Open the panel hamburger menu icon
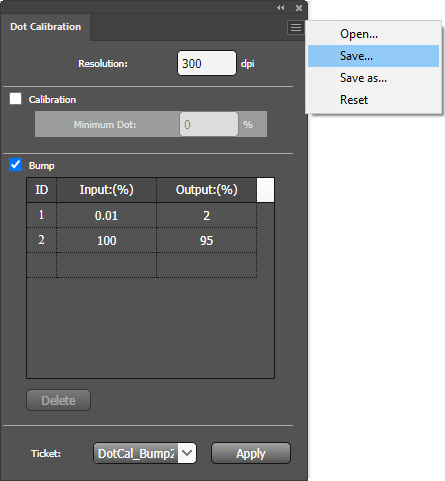Image resolution: width=445 pixels, height=481 pixels. coord(296,27)
